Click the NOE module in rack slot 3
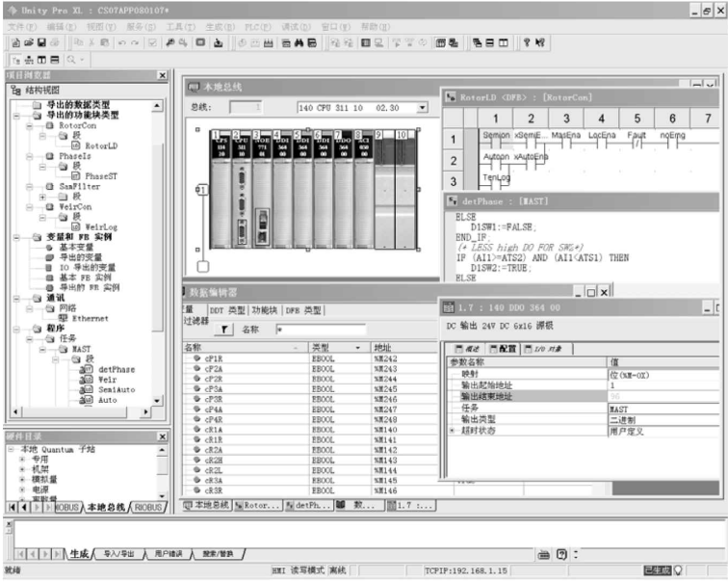728x583 pixels. [x=262, y=191]
